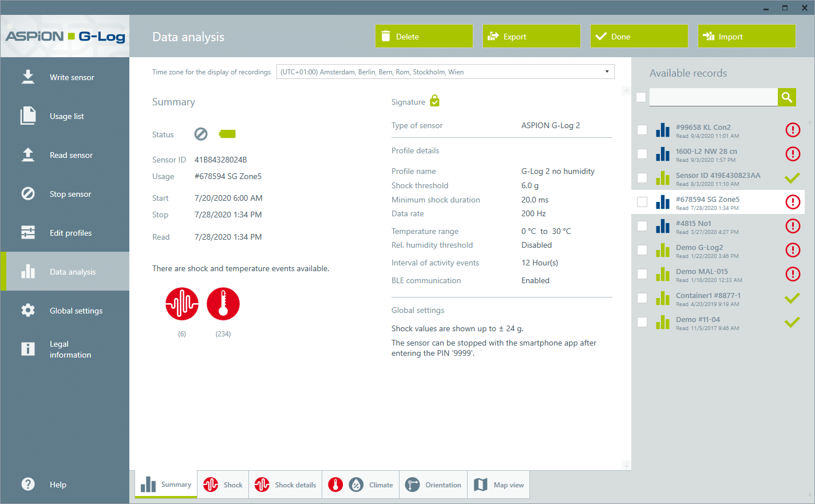Check the #4815 No1 record checkbox
815x504 pixels.
(642, 226)
